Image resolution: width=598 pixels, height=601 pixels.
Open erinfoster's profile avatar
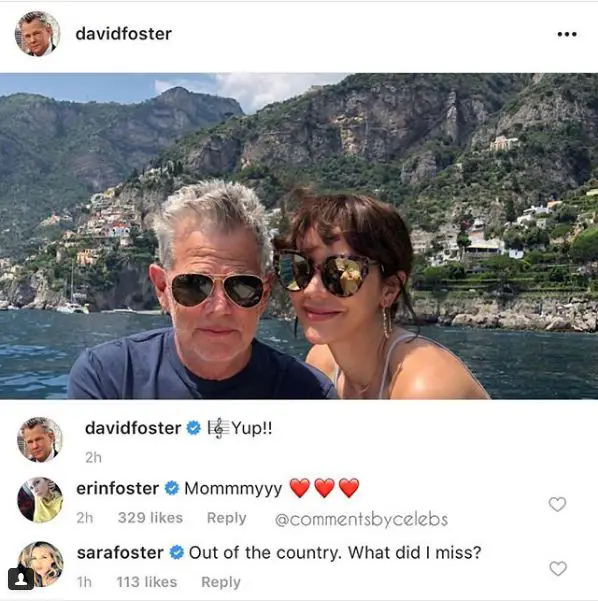pos(40,500)
